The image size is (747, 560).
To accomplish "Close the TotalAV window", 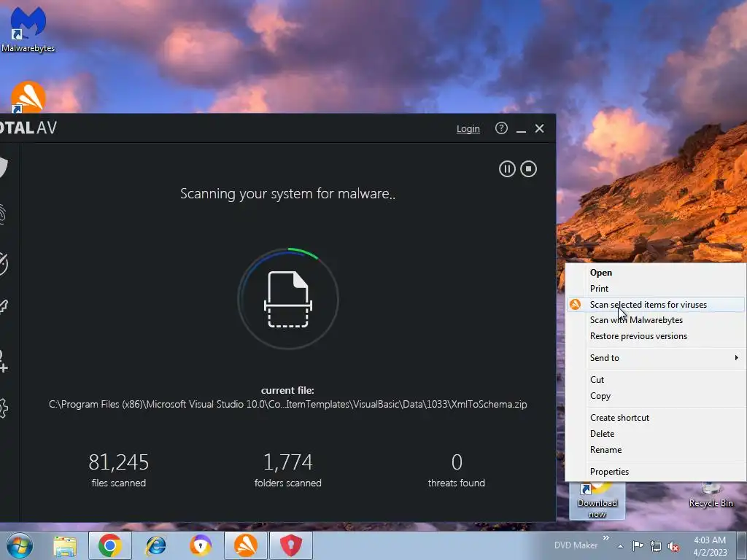I will pos(539,128).
